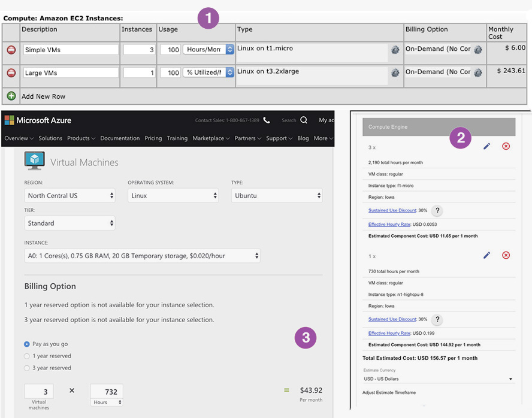532x418 pixels.
Task: Delete the 1 x n1-highcpu-8 estimate
Action: point(506,255)
